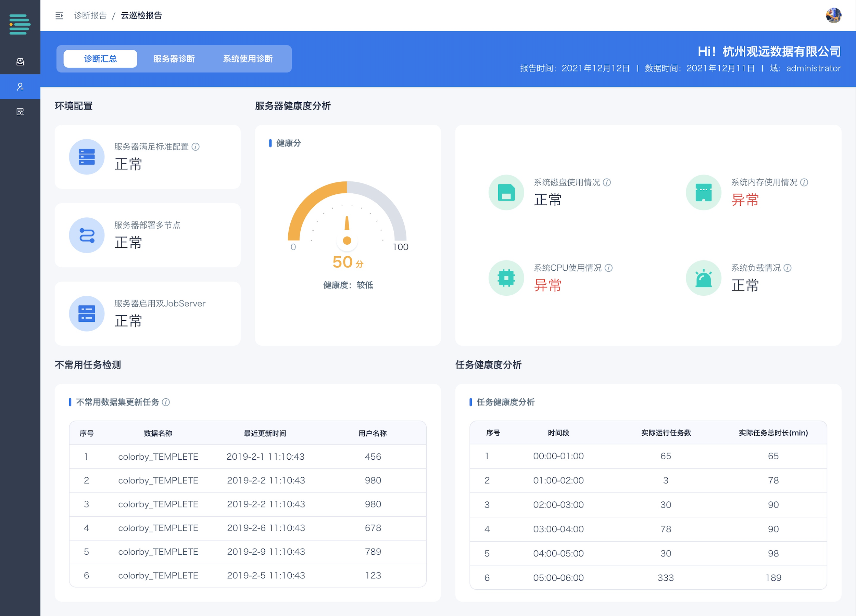The image size is (856, 616).
Task: Click time slot 05:00-06:00
Action: (x=558, y=578)
